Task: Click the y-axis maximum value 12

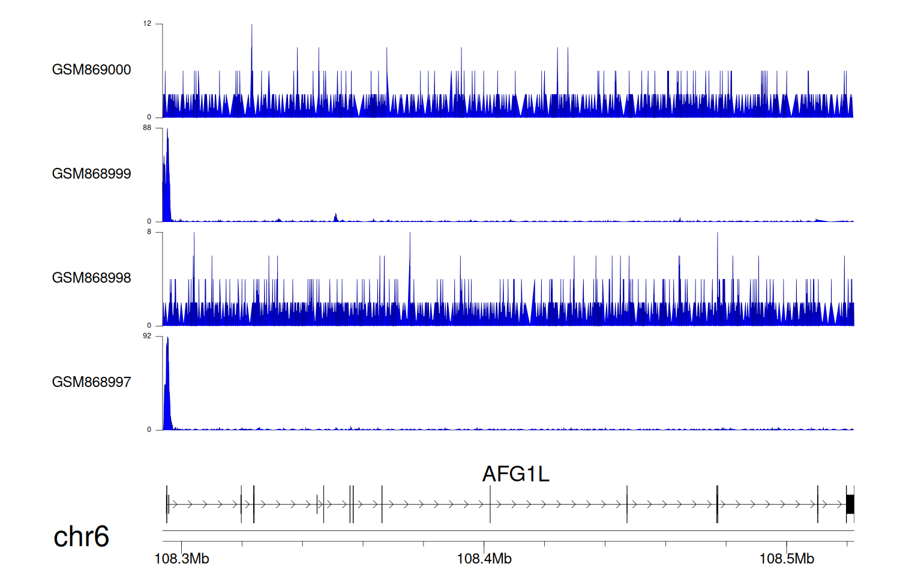Action: 147,24
